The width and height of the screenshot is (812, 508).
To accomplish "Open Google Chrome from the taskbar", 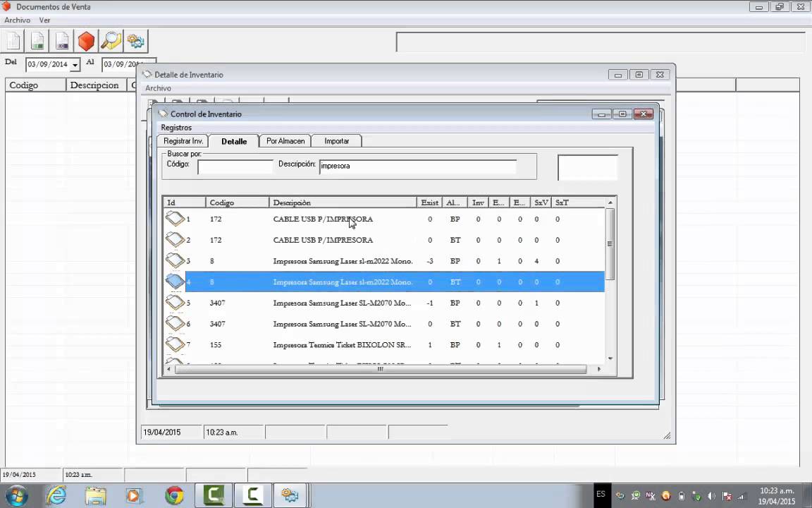I will [x=174, y=495].
